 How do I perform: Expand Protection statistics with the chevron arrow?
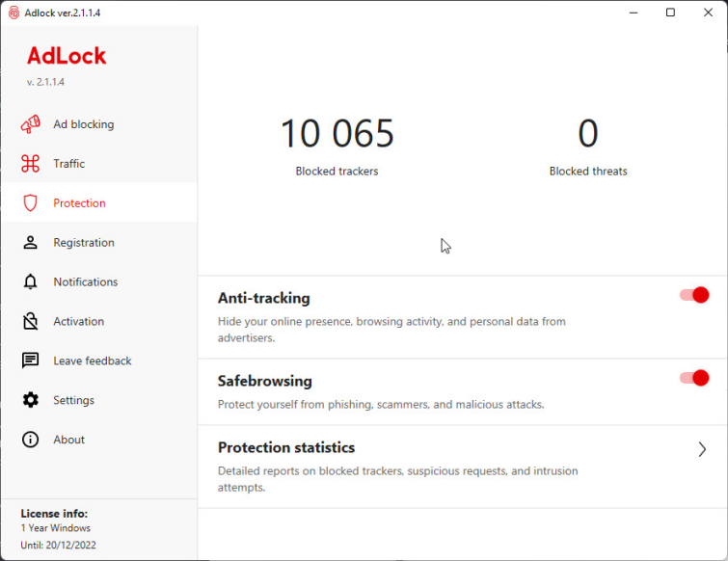tap(702, 449)
